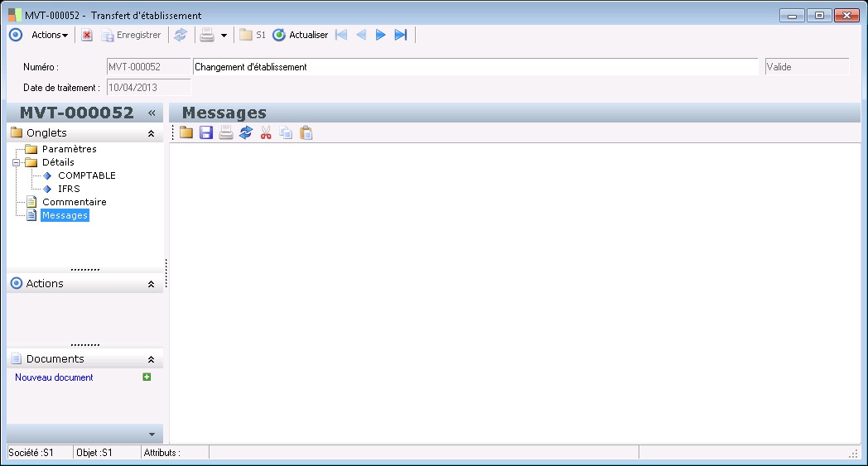Click the Actualiser refresh button
This screenshot has width=868, height=466.
click(301, 35)
